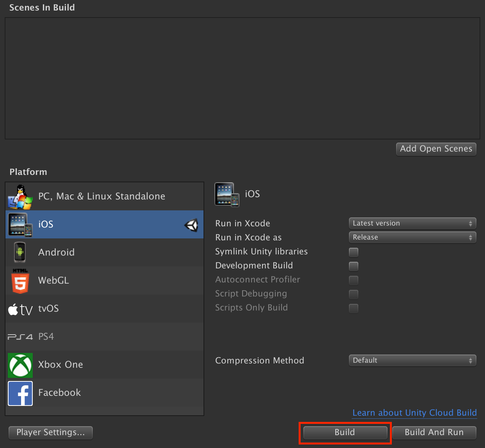
Task: Open Run in Xcode version dropdown
Action: pos(412,223)
